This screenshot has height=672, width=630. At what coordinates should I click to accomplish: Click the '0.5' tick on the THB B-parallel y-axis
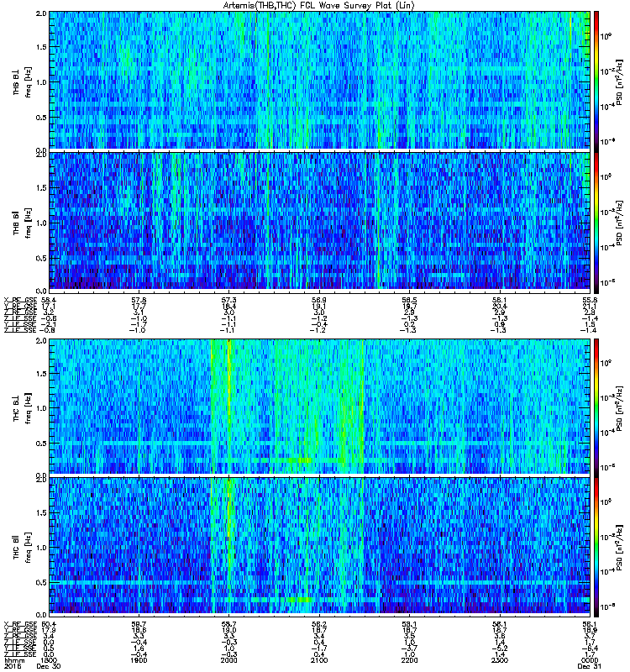tap(41, 258)
